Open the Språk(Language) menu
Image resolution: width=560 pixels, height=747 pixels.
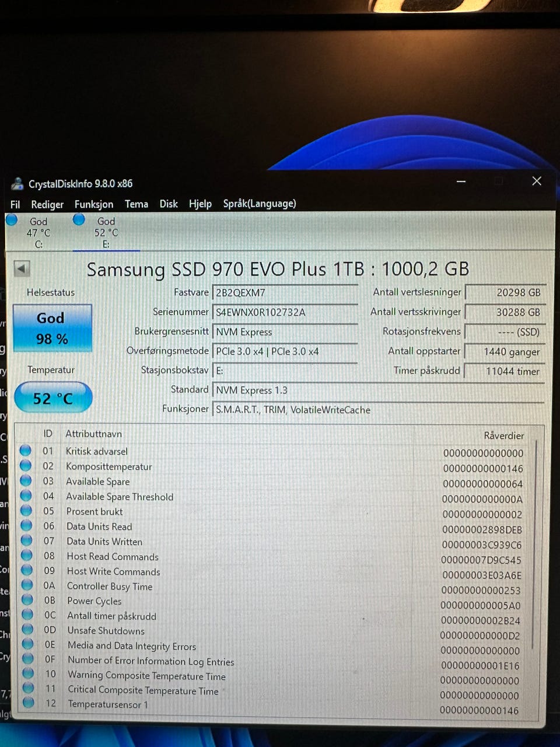pyautogui.click(x=260, y=204)
